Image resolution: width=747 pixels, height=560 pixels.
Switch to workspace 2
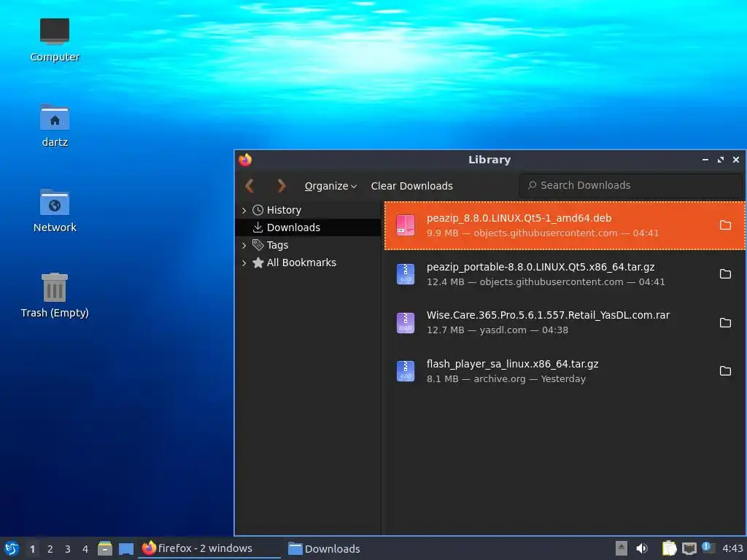[x=50, y=549]
